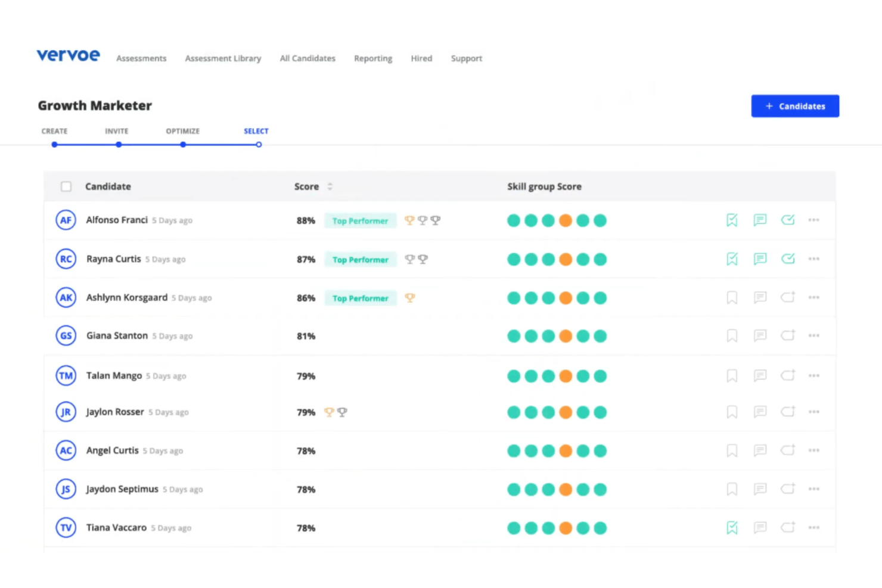Click the AF avatar for Alfonso Franci
882x588 pixels.
pyautogui.click(x=66, y=220)
